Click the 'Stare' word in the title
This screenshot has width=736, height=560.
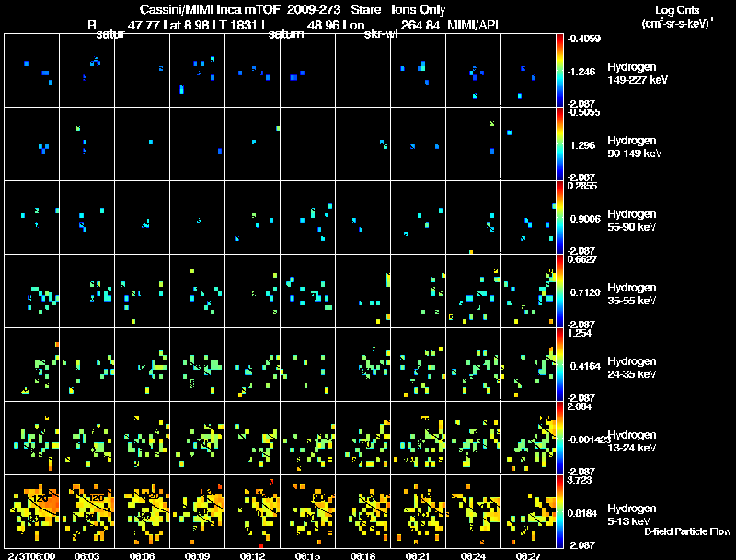pos(365,10)
